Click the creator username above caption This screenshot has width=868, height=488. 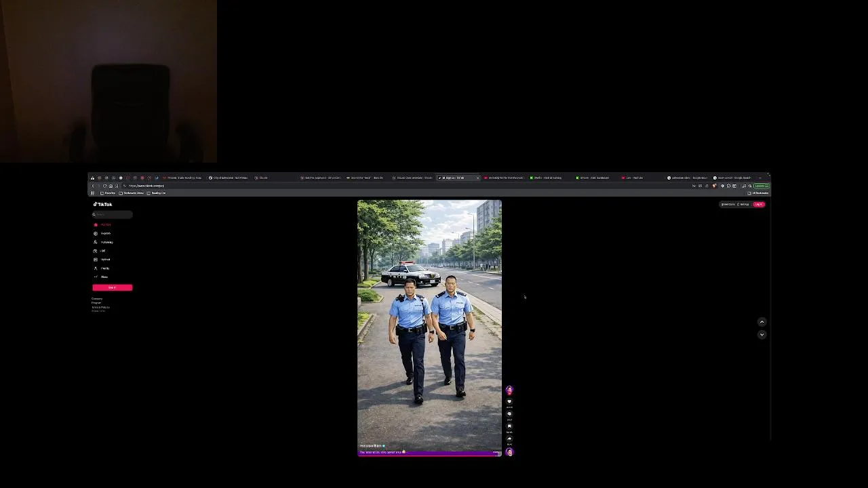click(x=370, y=446)
